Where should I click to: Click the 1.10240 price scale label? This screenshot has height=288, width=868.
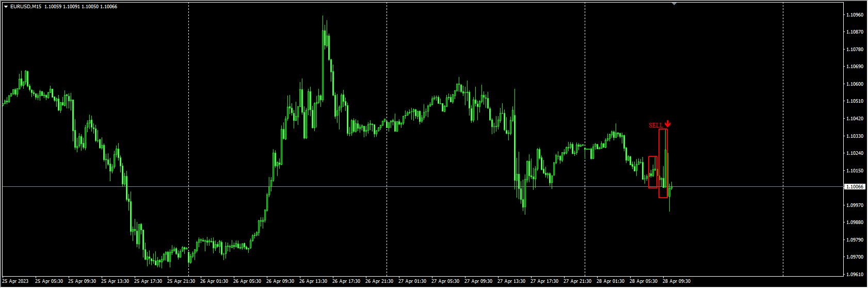point(855,153)
